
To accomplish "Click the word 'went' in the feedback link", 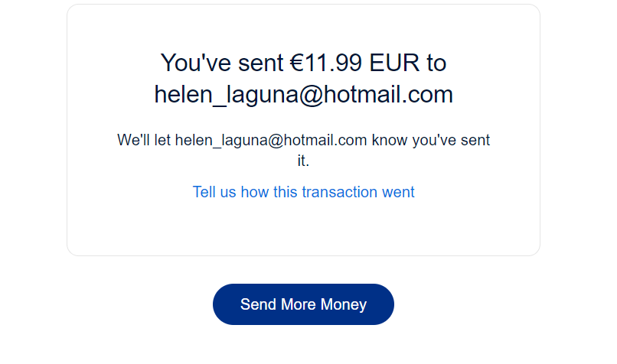I will [398, 192].
